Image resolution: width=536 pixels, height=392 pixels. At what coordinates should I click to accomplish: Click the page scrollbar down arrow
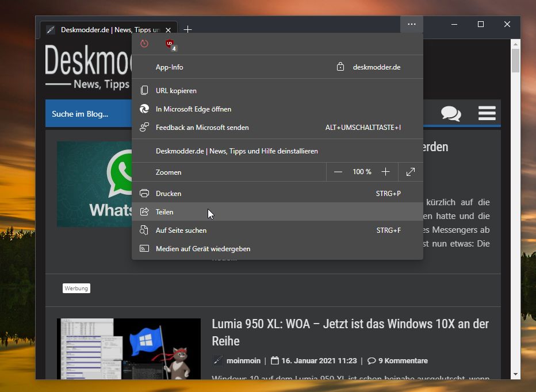click(515, 374)
